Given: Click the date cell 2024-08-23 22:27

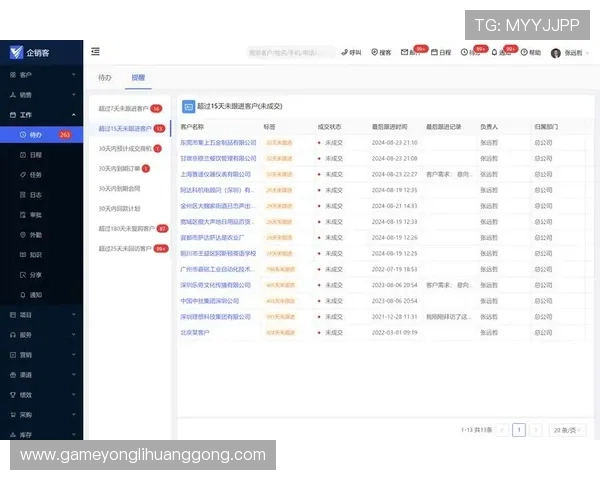Looking at the screenshot, I should [395, 174].
